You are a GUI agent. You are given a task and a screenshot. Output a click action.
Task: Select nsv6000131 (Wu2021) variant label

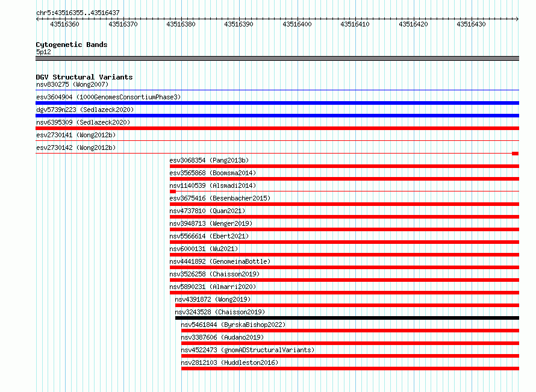click(204, 249)
